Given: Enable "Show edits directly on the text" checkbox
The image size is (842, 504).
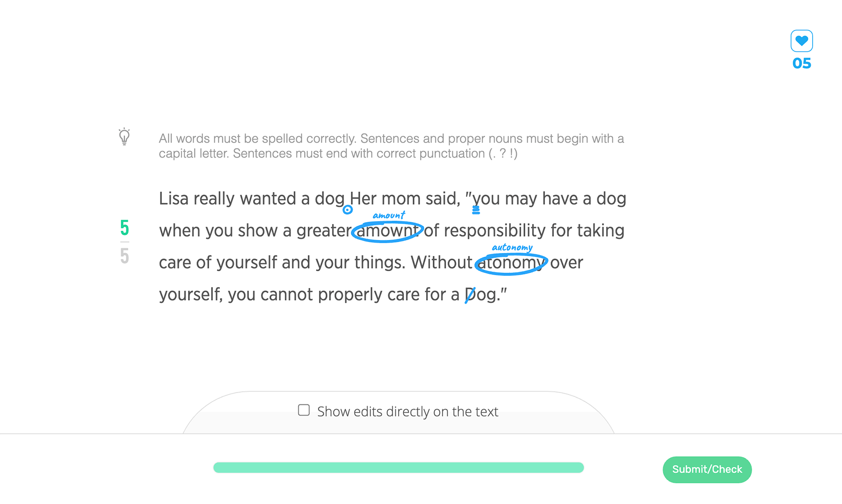Looking at the screenshot, I should [304, 410].
